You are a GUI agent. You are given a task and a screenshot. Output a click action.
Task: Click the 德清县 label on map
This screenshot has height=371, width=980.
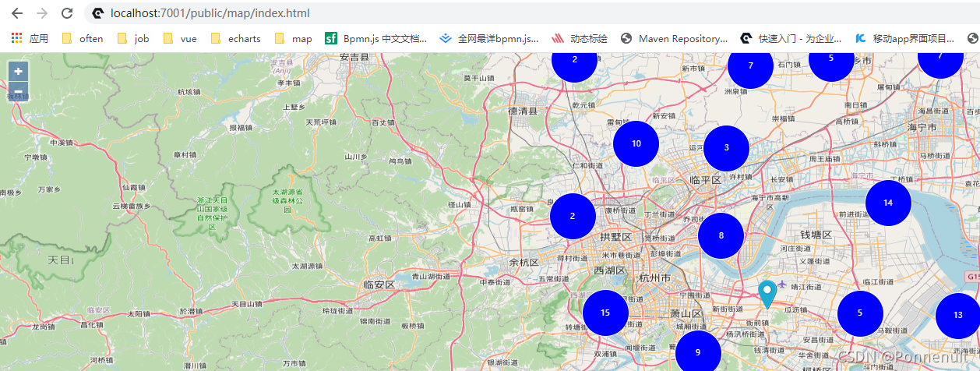(523, 111)
